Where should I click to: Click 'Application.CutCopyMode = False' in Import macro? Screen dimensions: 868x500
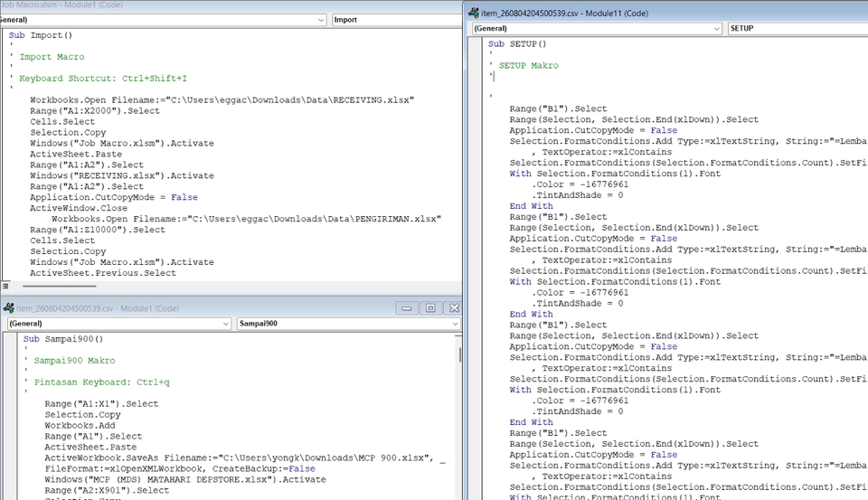114,197
